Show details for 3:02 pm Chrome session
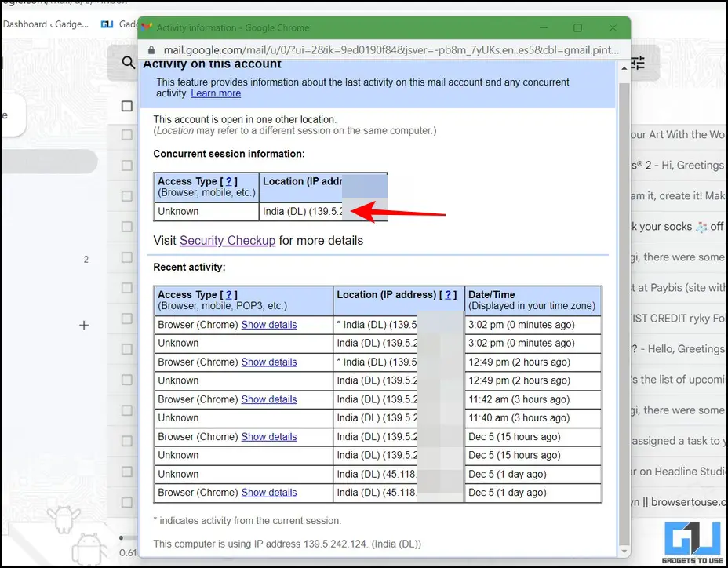Image resolution: width=728 pixels, height=568 pixels. (269, 325)
